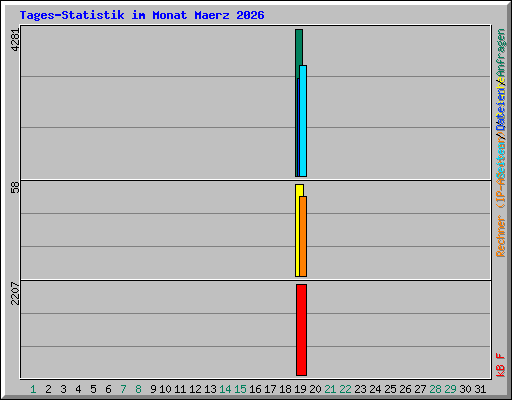Click day label 6 on the x-axis
This screenshot has height=400, width=512.
tap(108, 389)
